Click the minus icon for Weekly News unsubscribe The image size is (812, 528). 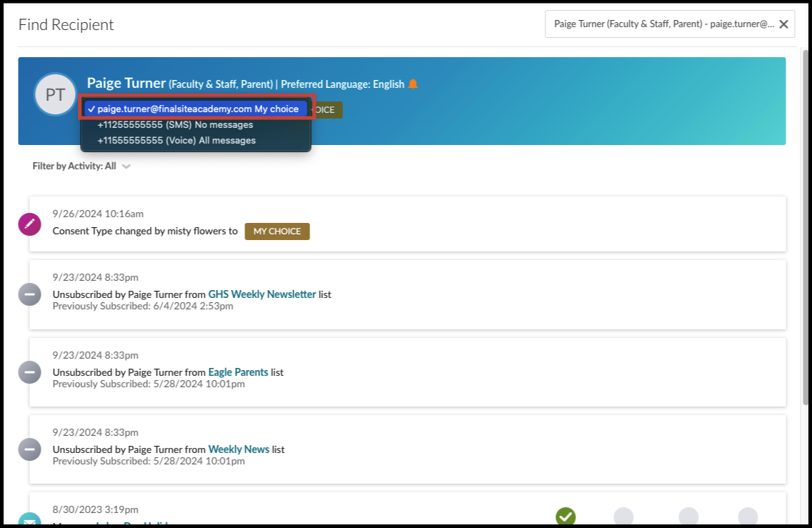(x=29, y=449)
